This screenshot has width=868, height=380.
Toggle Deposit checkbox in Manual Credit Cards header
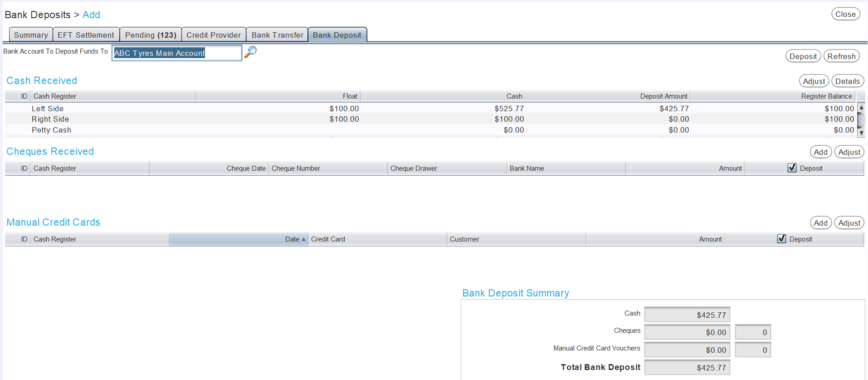point(781,239)
